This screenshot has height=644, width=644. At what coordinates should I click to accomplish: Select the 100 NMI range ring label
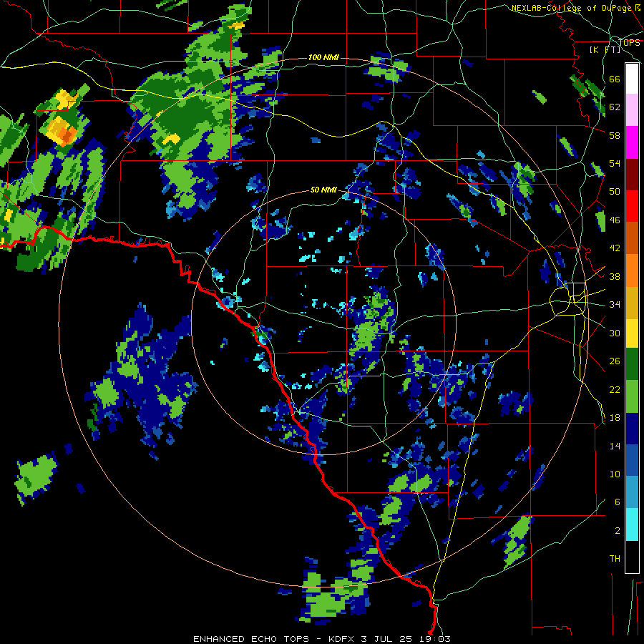coord(323,57)
